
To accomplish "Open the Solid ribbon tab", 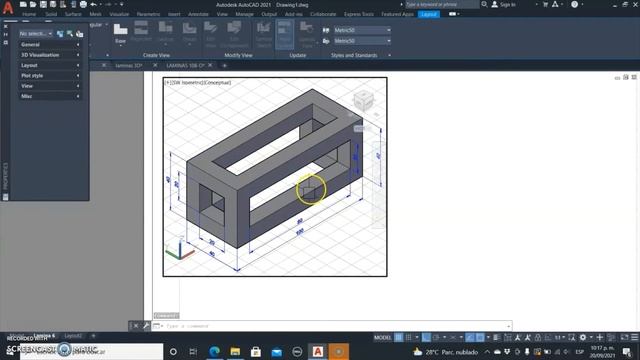I will point(51,14).
